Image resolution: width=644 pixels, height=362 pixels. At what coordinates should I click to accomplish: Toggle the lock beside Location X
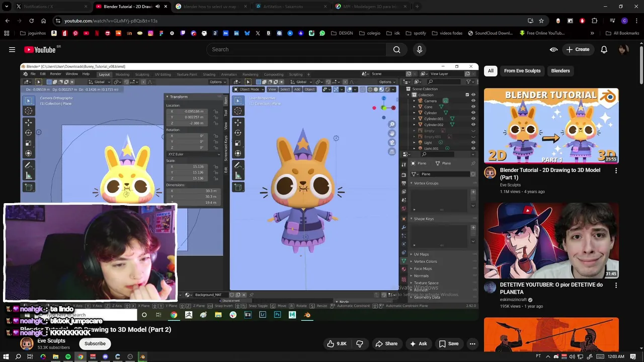click(216, 111)
